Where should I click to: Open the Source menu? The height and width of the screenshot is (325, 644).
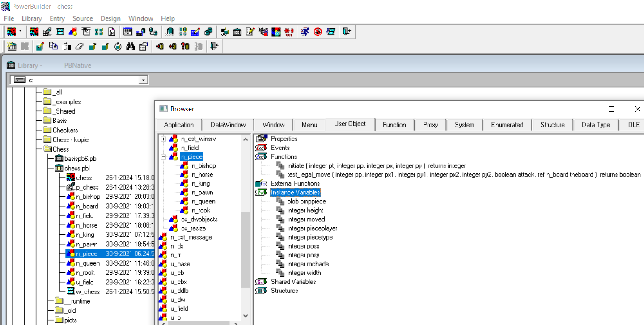coord(83,18)
